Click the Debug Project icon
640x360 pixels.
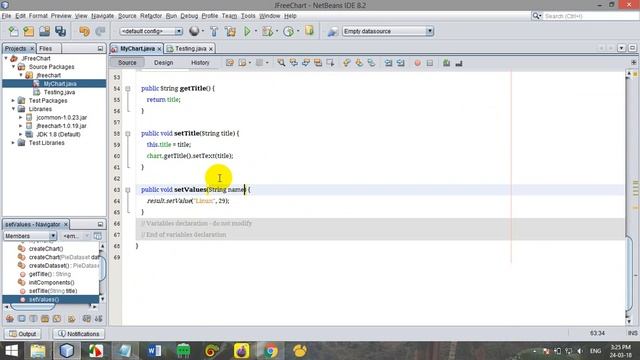[267, 31]
